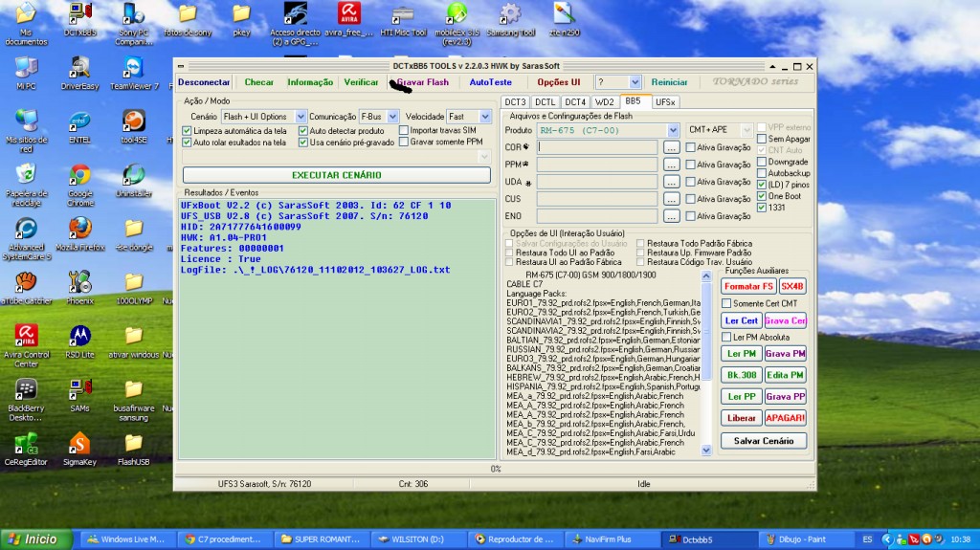Toggle Limpeza automática da tela checkbox
This screenshot has width=980, height=550.
pos(187,131)
